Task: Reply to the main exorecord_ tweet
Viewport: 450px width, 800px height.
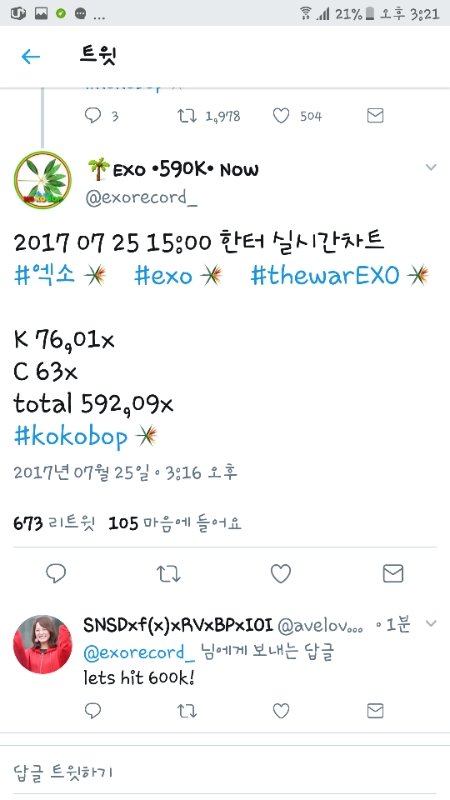Action: 56,573
